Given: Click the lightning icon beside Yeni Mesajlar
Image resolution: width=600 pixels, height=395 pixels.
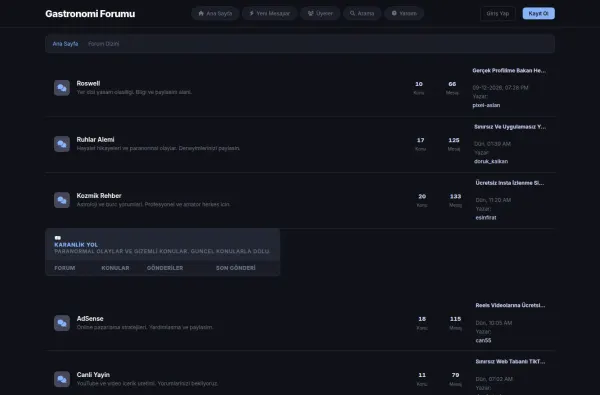Looking at the screenshot, I should [x=251, y=13].
